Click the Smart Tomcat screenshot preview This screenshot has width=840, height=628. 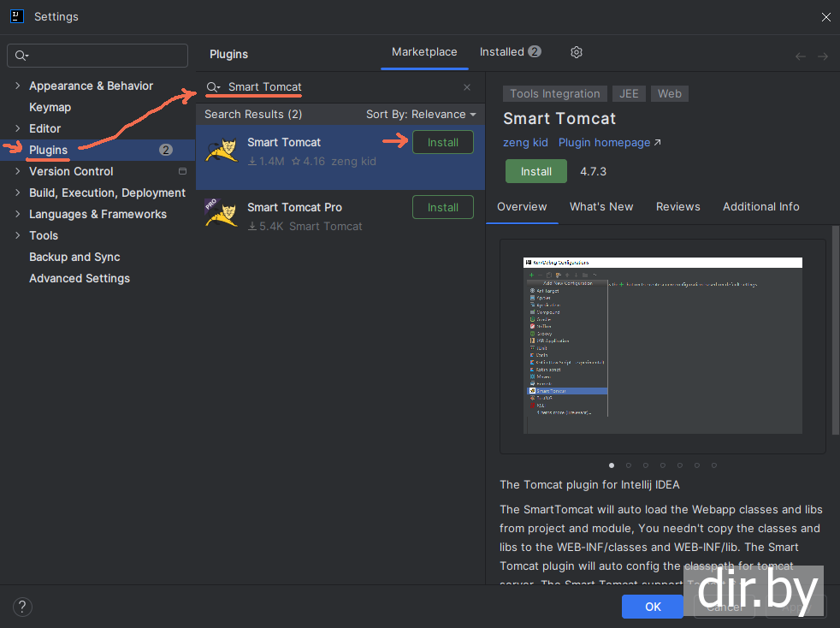pyautogui.click(x=662, y=346)
